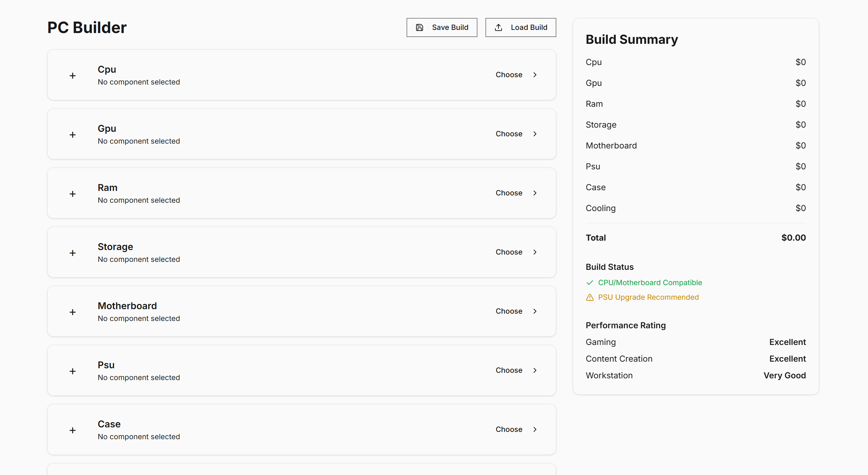Open the Gpu component chooser

(509, 134)
